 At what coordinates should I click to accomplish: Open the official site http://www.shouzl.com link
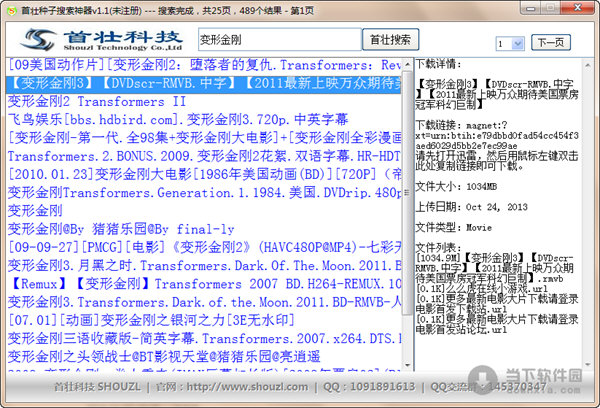click(x=247, y=387)
